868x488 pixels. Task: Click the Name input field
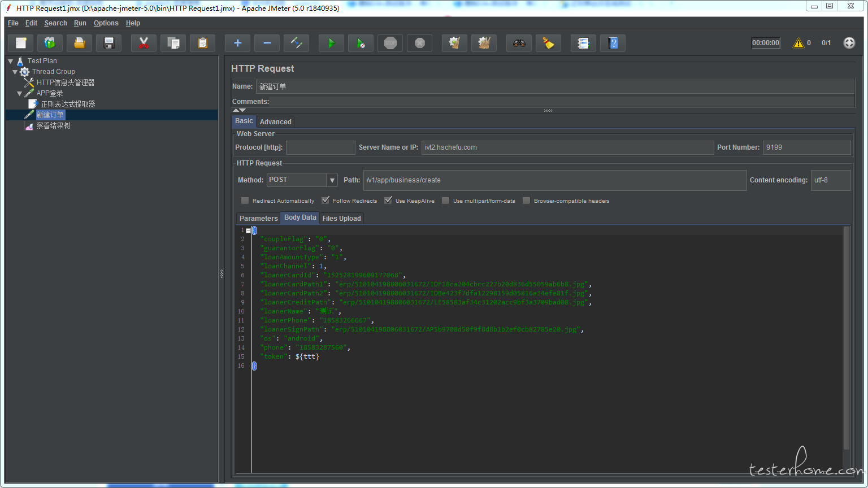(555, 86)
